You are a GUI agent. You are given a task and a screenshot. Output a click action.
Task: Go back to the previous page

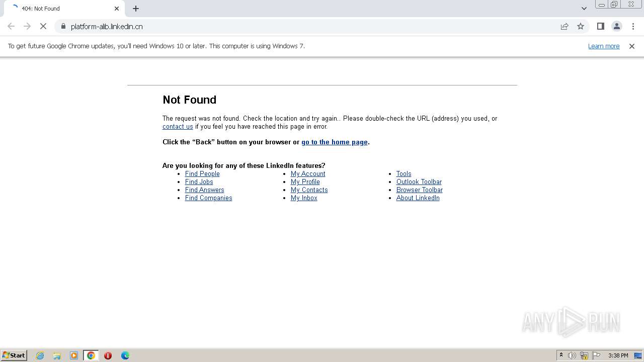coord(11,26)
